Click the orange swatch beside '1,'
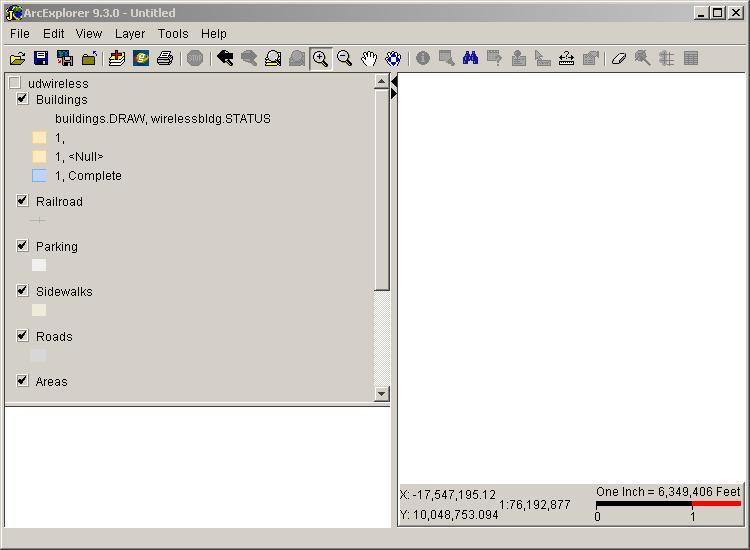 [x=39, y=138]
